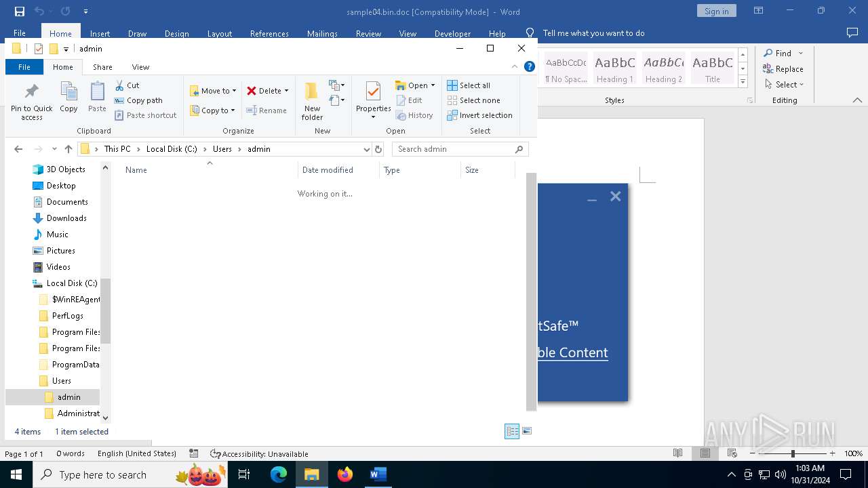Viewport: 868px width, 488px height.
Task: Apply Title style in Word
Action: [x=712, y=69]
